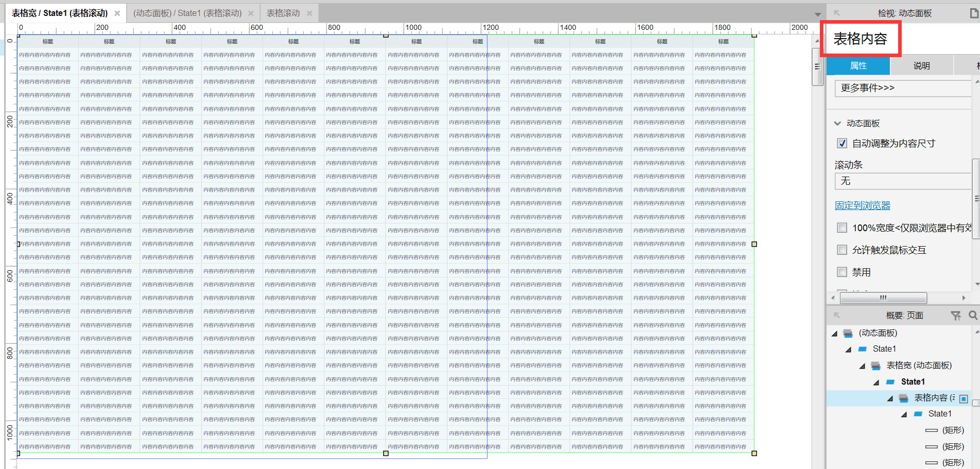
Task: Pop out the 检视 inspector panel
Action: (x=837, y=13)
